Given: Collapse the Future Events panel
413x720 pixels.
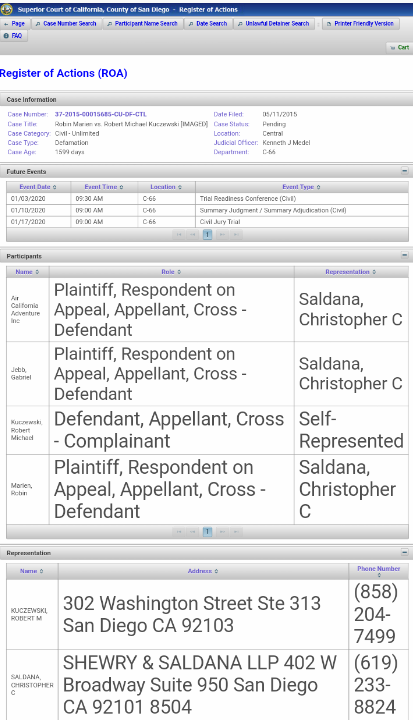Looking at the screenshot, I should click(x=404, y=171).
